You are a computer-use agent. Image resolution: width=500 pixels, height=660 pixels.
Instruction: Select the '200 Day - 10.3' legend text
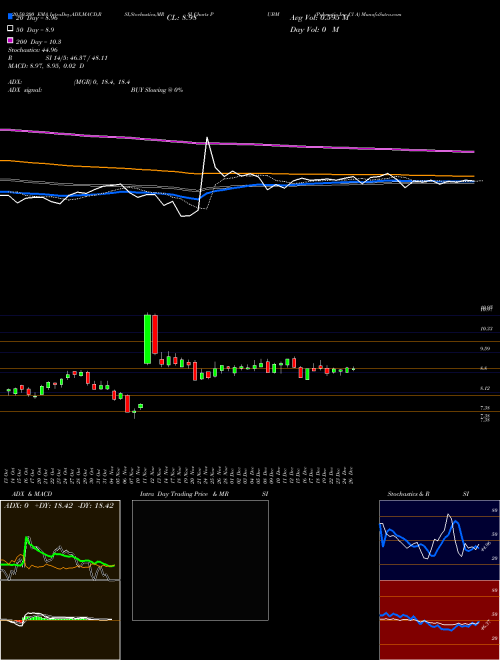[x=38, y=42]
